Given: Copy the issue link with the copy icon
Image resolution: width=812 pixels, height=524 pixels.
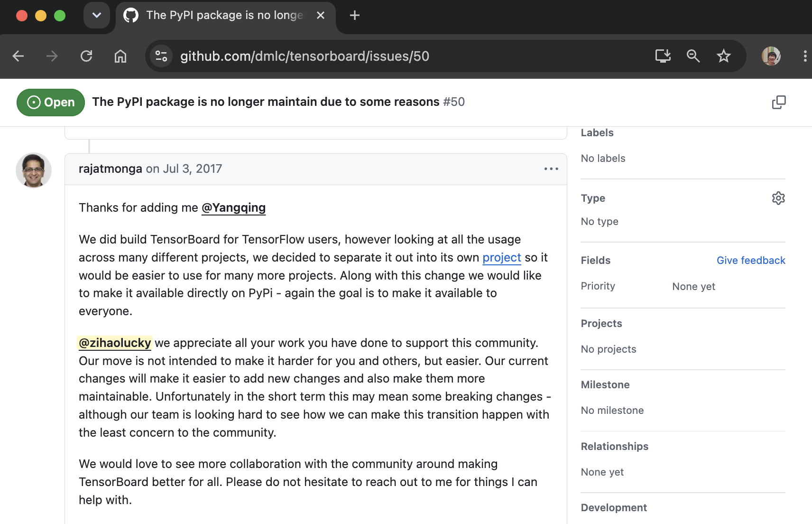Looking at the screenshot, I should 779,102.
